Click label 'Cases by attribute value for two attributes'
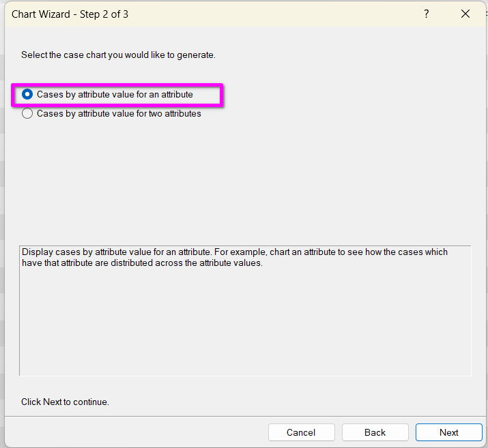Screen dimensions: 488x448 [119, 114]
